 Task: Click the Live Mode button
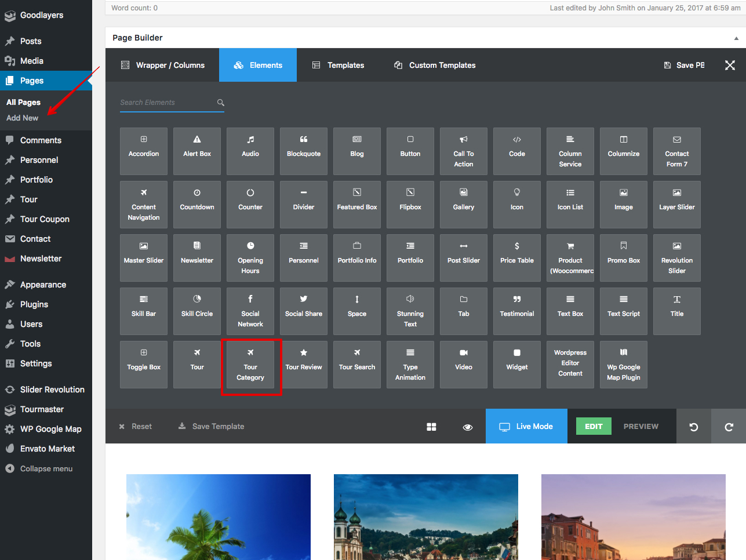(x=526, y=426)
